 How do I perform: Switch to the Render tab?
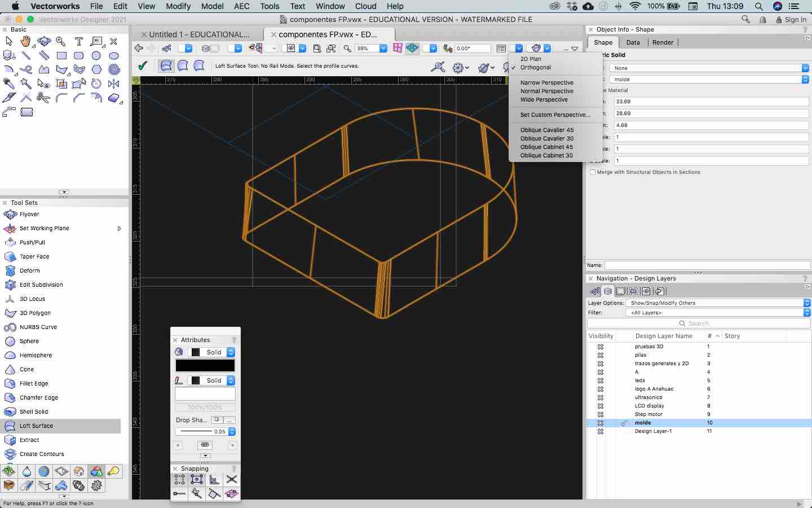[663, 42]
